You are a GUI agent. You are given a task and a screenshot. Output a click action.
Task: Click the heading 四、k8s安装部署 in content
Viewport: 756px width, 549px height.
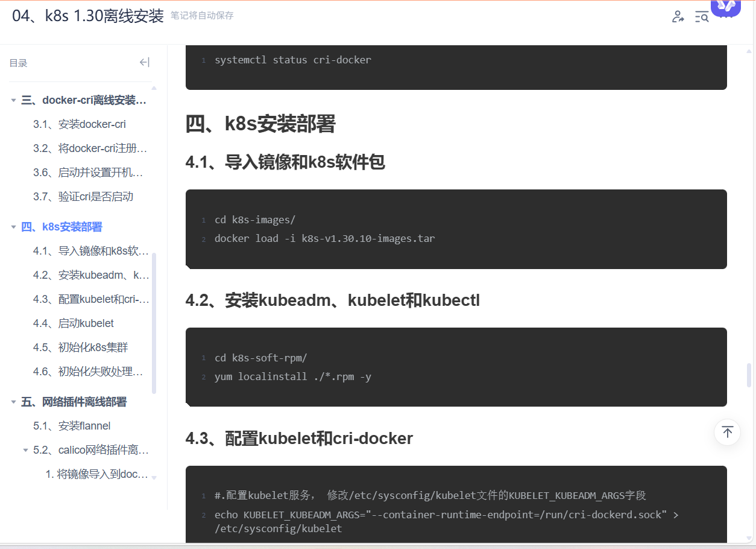[260, 124]
